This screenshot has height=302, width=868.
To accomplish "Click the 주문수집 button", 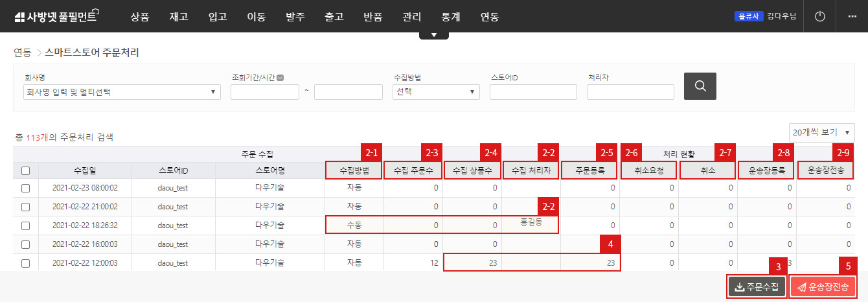I will tap(757, 286).
